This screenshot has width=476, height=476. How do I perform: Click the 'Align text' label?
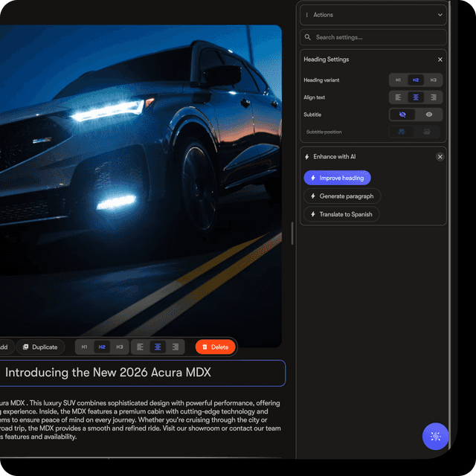314,97
